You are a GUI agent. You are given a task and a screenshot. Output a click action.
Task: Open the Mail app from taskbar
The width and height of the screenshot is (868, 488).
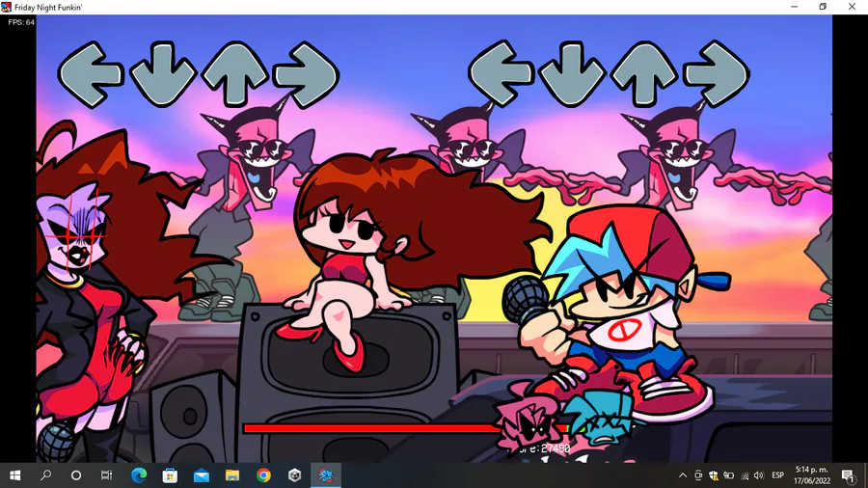[x=201, y=475]
